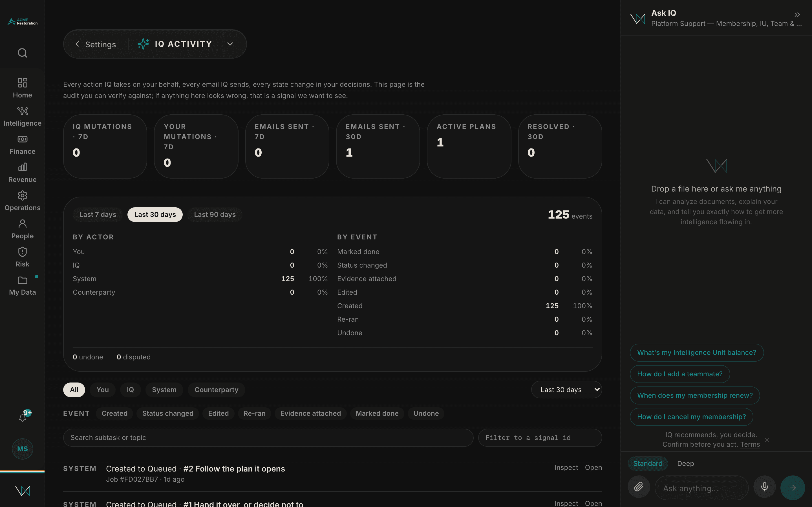
Task: Select the Last 90 days tab
Action: point(215,215)
